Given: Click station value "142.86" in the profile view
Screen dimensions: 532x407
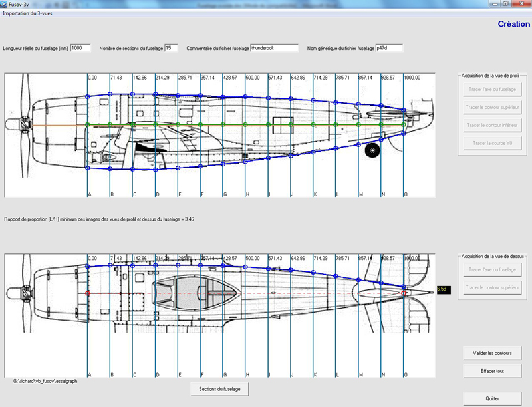Looking at the screenshot, I should (140, 78).
